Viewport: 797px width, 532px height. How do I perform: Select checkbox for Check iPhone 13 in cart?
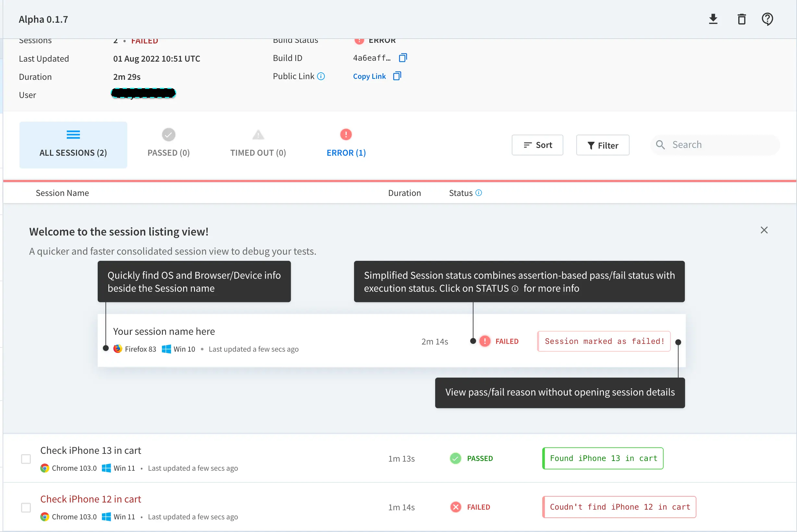(26, 459)
